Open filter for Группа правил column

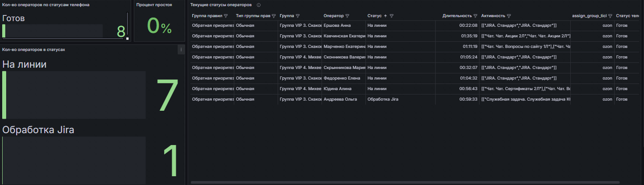226,16
